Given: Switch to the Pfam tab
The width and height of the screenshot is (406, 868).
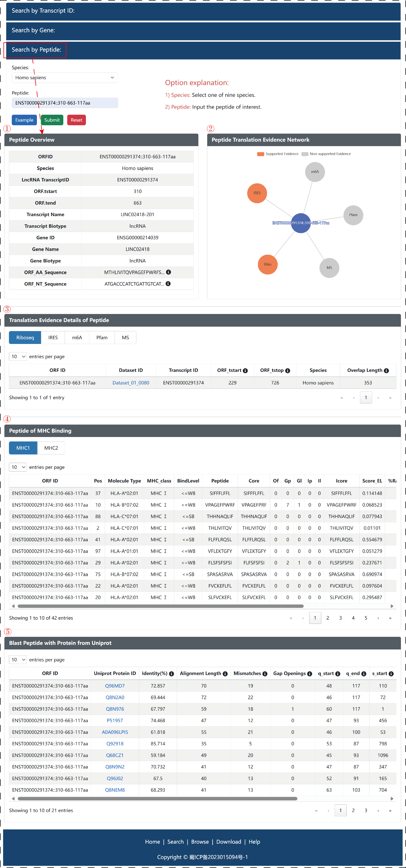Looking at the screenshot, I should 102,338.
